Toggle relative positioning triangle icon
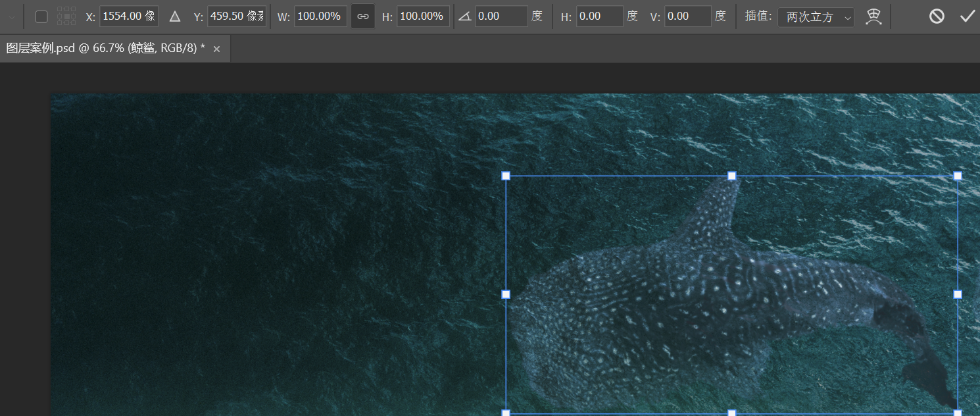Screen dimensions: 980x416 point(174,16)
